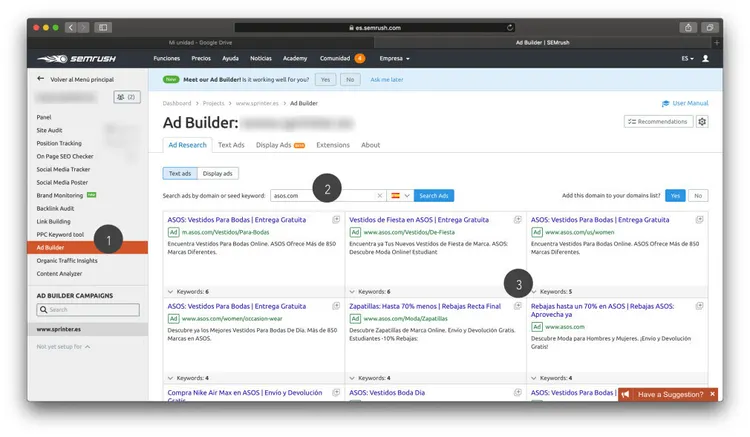Screen dimensions: 750x437
Task: Show all tabs overview icon
Action: click(710, 27)
